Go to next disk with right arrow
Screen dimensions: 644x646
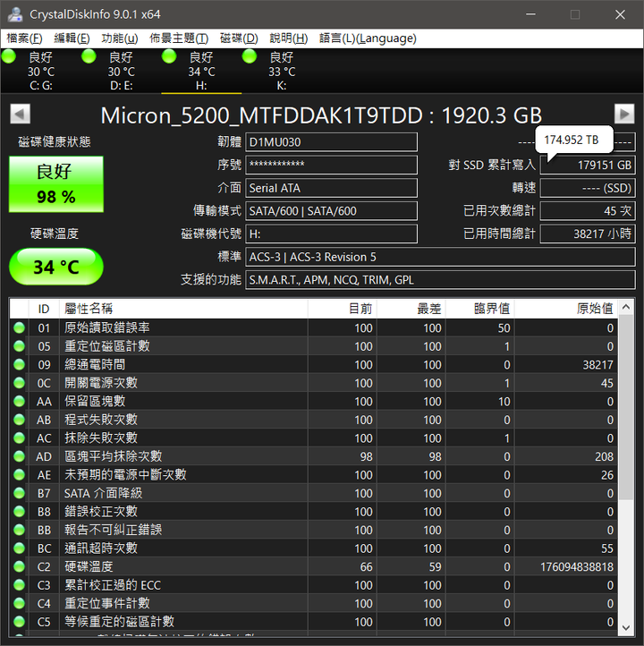point(624,115)
